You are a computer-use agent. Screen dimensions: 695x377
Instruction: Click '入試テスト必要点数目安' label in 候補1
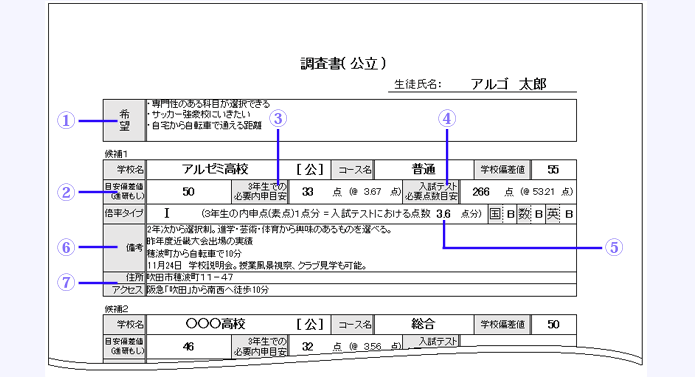[x=431, y=191]
